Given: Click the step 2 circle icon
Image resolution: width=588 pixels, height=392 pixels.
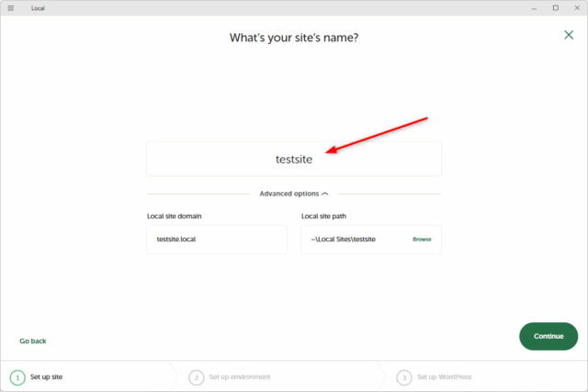Looking at the screenshot, I should [196, 377].
